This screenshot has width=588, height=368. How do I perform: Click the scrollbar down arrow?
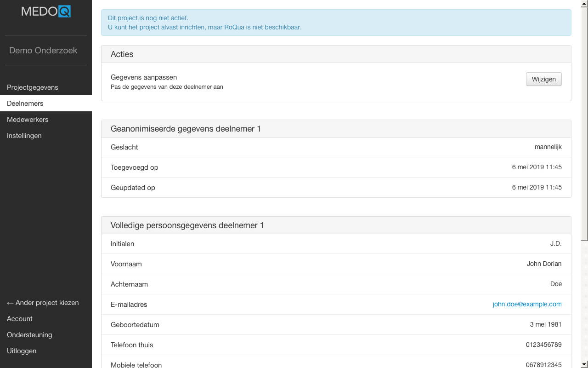pyautogui.click(x=584, y=364)
